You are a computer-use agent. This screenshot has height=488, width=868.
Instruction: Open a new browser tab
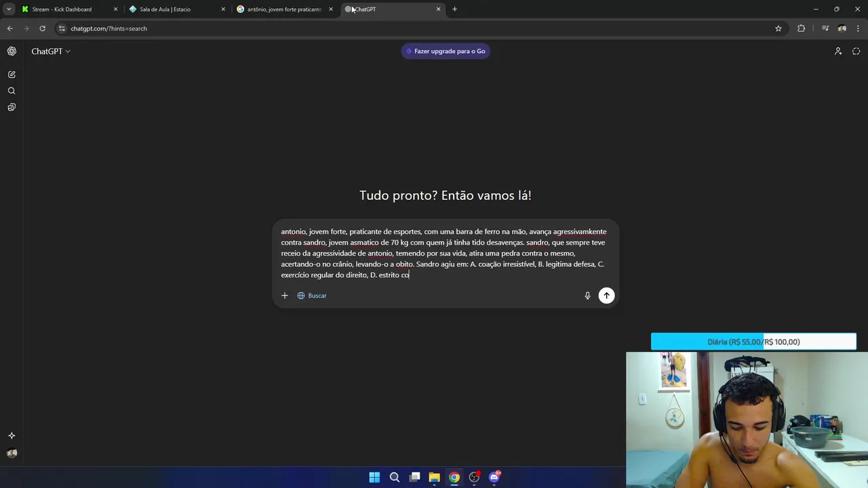tap(454, 9)
